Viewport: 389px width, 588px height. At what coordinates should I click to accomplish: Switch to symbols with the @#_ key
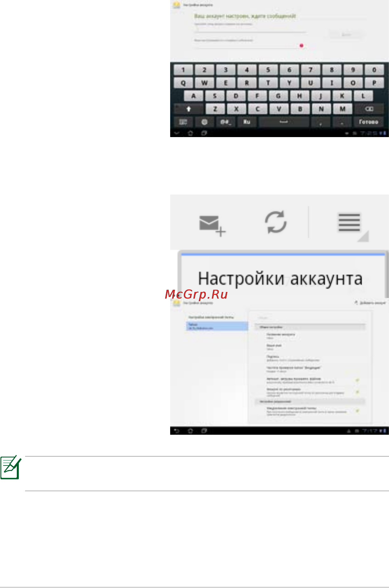226,122
